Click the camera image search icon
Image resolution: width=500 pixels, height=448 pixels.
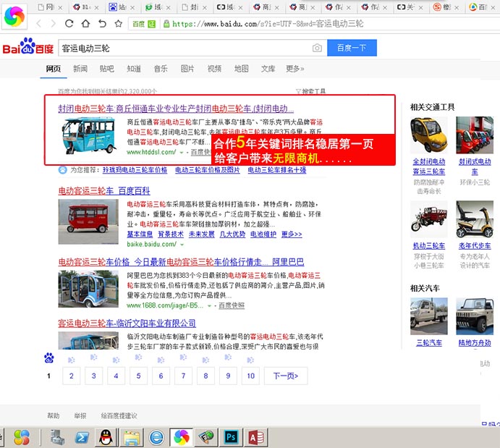tap(317, 48)
